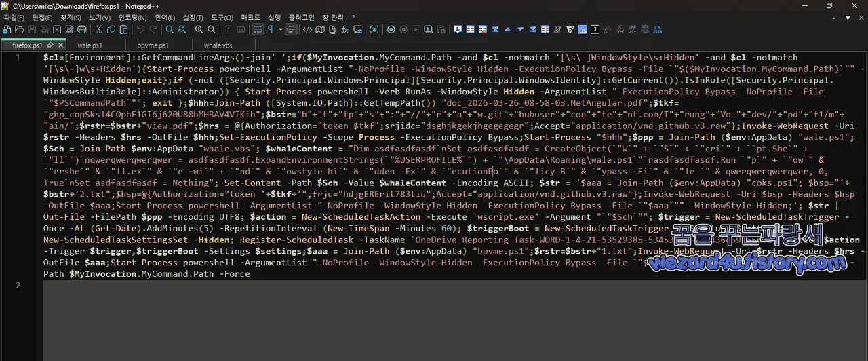Image resolution: width=868 pixels, height=361 pixels.
Task: Toggle the Document Map panel
Action: (320, 30)
